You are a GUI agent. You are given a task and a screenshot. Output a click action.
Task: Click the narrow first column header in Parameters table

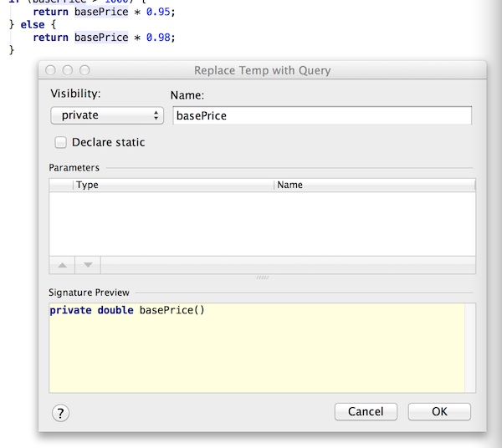point(61,185)
